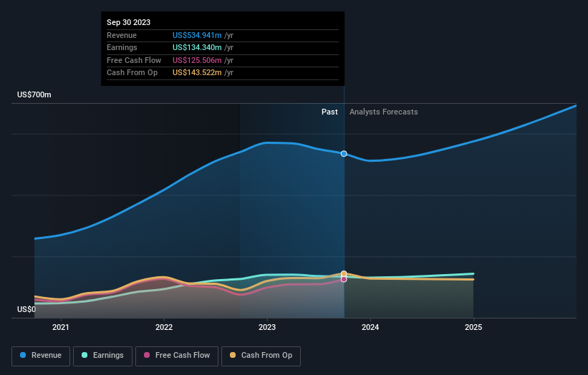Screen dimensions: 588x375
Task: Click the US$134.340m earnings value
Action: pos(197,47)
